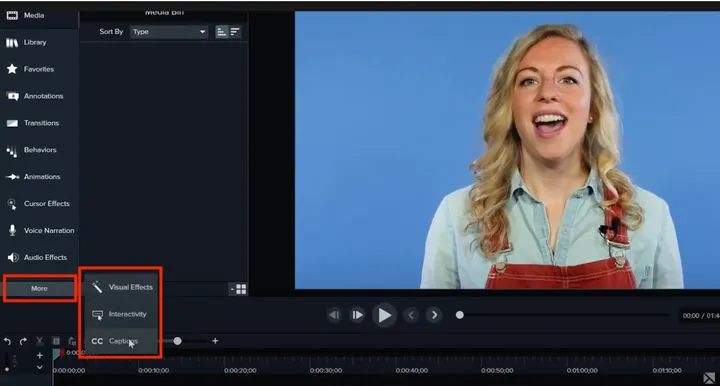Click the More button

point(39,289)
